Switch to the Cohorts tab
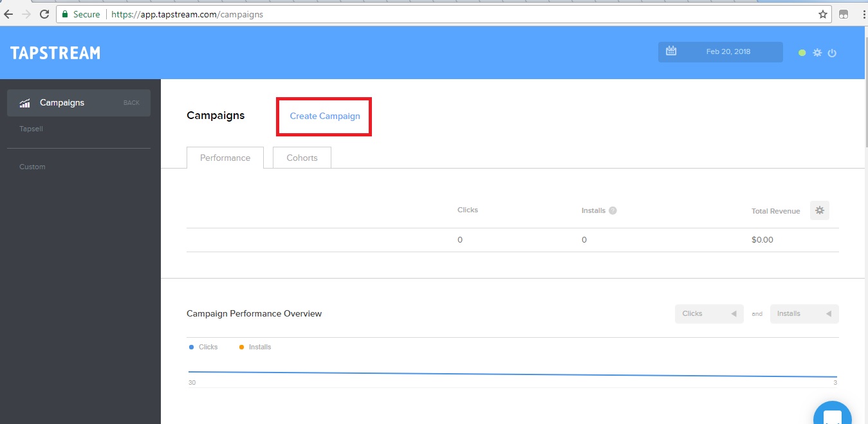The image size is (868, 424). coord(302,158)
